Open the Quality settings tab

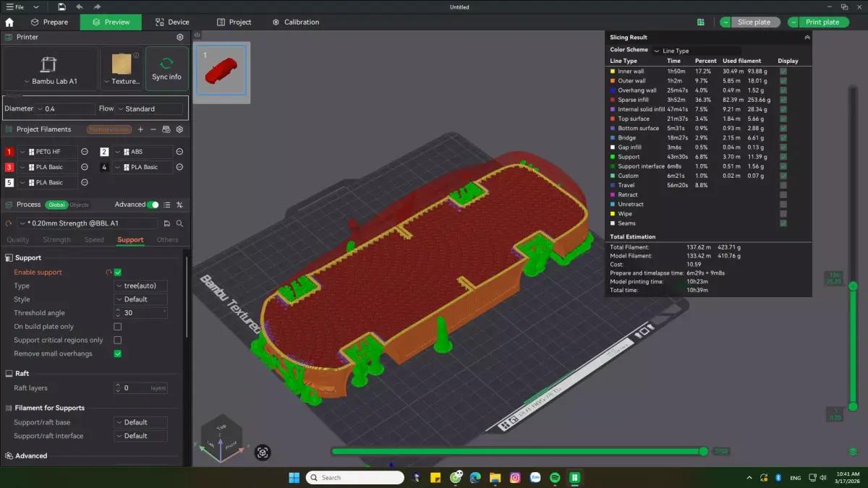[18, 240]
